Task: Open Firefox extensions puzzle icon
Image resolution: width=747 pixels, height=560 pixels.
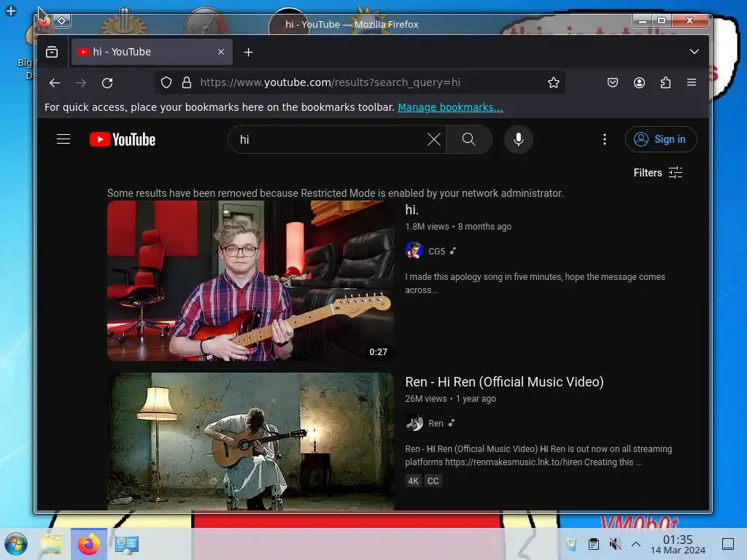Action: click(x=665, y=82)
